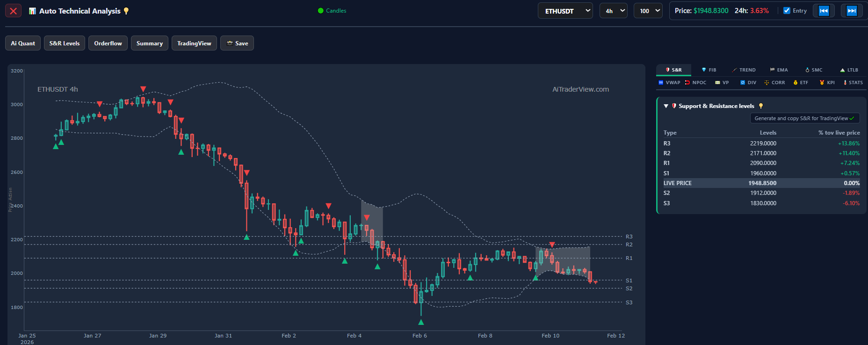Open the VWAP indicator panel
The height and width of the screenshot is (345, 868).
tap(669, 83)
